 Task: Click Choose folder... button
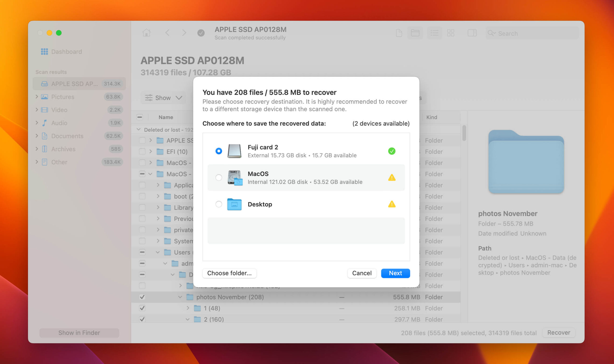tap(229, 273)
